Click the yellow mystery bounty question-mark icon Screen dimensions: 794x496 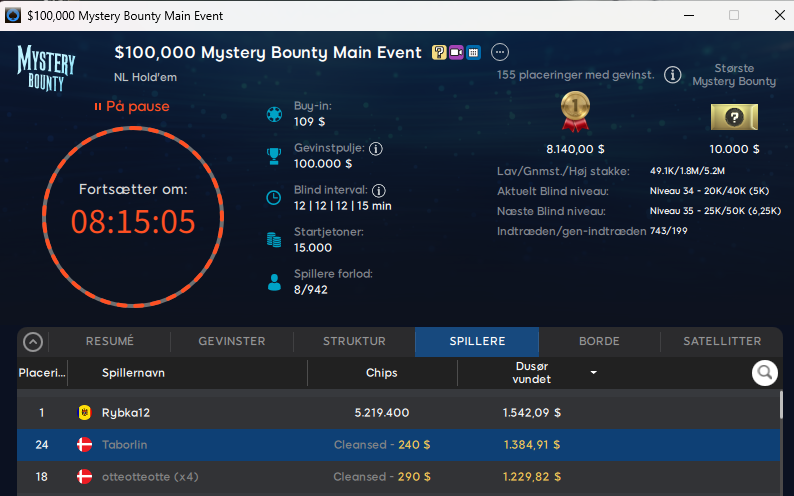pyautogui.click(x=438, y=53)
